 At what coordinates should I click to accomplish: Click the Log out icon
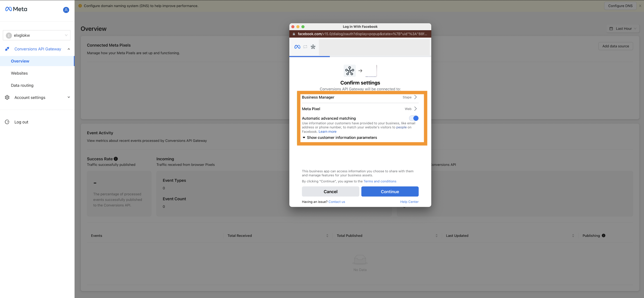(7, 122)
